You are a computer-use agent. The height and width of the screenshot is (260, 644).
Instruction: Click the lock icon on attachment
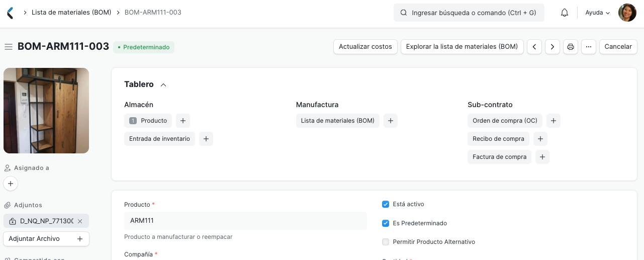[x=13, y=221]
